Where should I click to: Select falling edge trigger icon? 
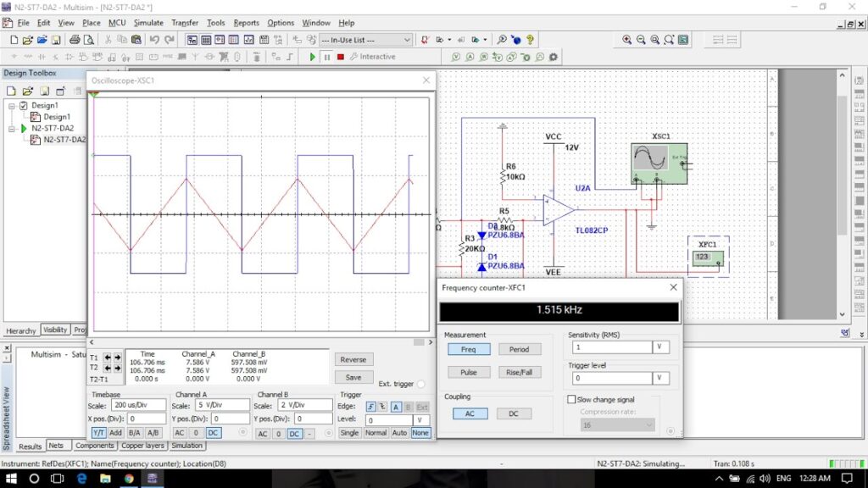tap(382, 407)
